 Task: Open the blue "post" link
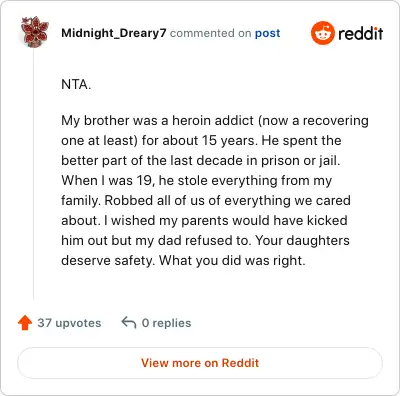pos(267,33)
